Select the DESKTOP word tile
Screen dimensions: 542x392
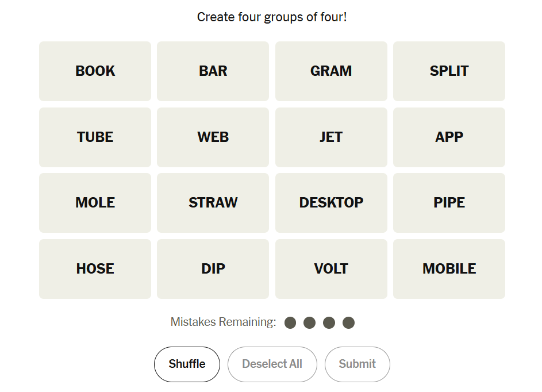(x=331, y=203)
